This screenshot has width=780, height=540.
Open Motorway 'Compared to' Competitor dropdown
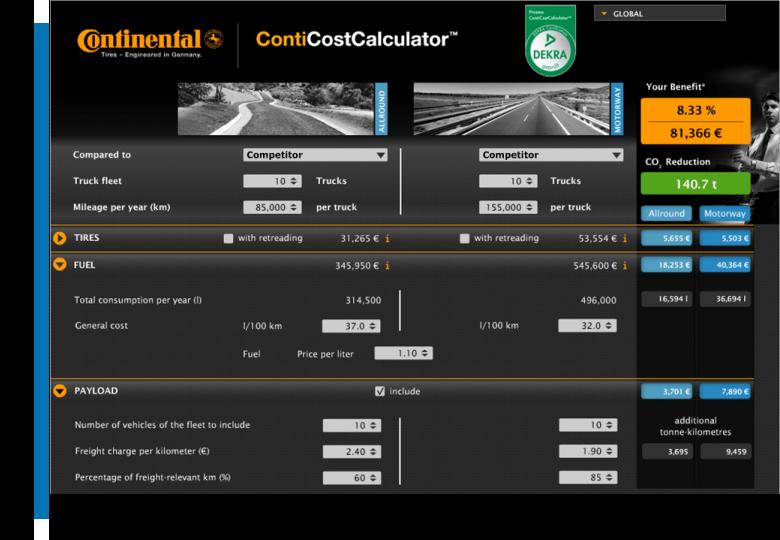click(x=551, y=155)
